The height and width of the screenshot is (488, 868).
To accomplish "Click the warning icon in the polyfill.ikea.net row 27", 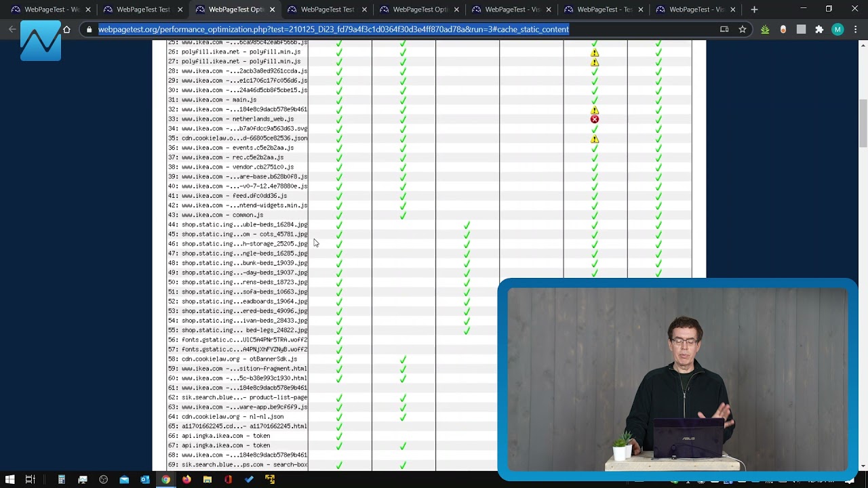I will (x=594, y=62).
